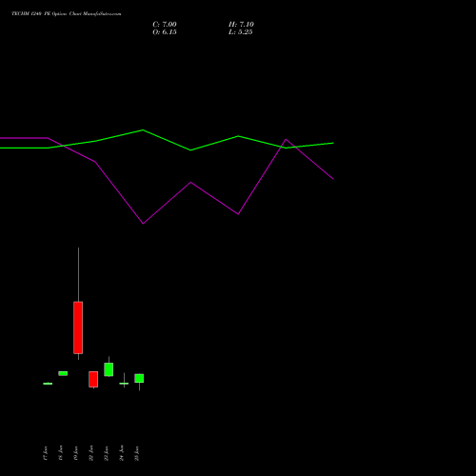
Task: Click the 18 Jun date axis label
Action: coord(61,453)
